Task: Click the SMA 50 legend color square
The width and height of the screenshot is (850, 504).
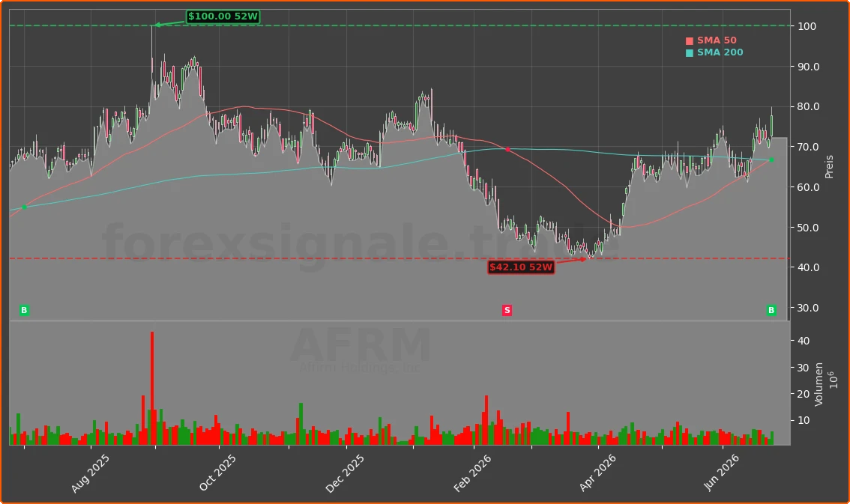Action: 689,40
